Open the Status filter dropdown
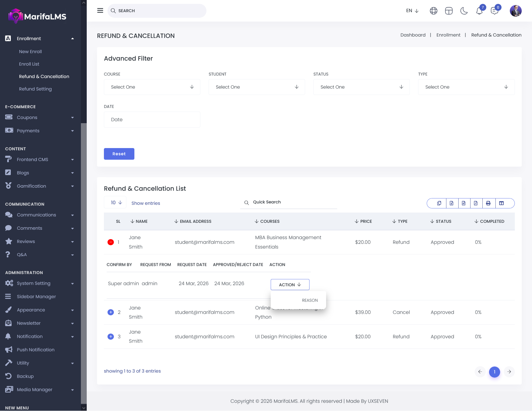532x411 pixels. click(x=361, y=87)
